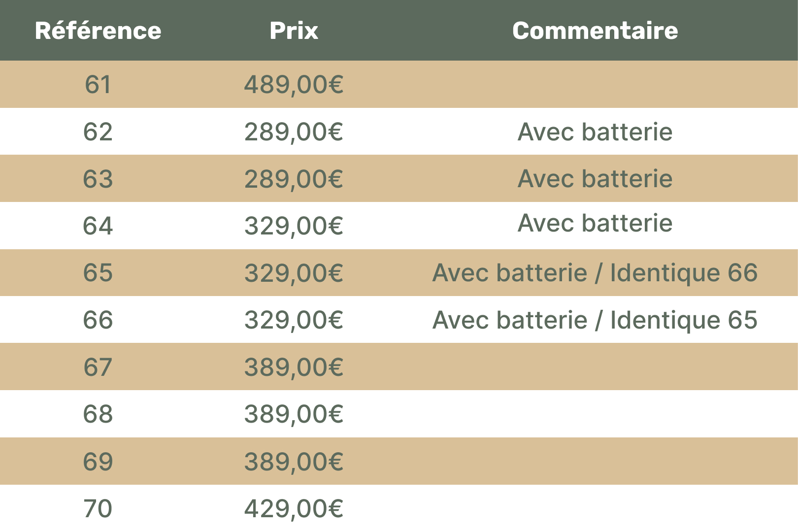Select reference number 64 cell
This screenshot has width=798, height=532.
point(98,226)
